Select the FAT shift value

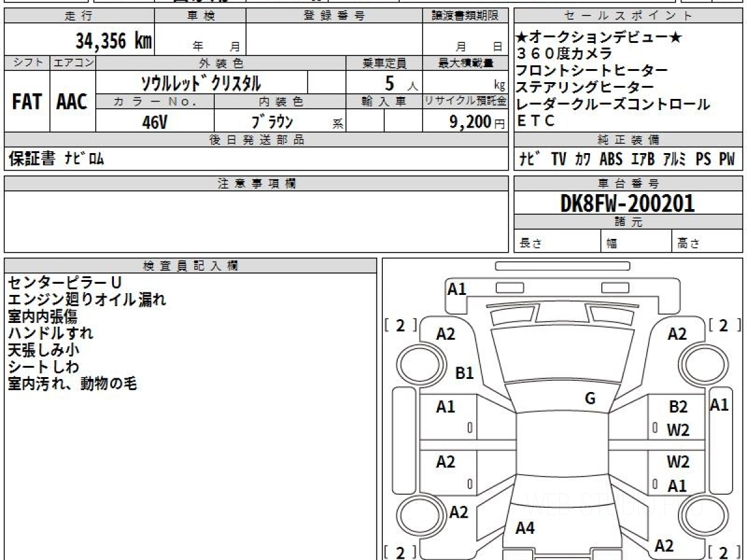point(26,102)
